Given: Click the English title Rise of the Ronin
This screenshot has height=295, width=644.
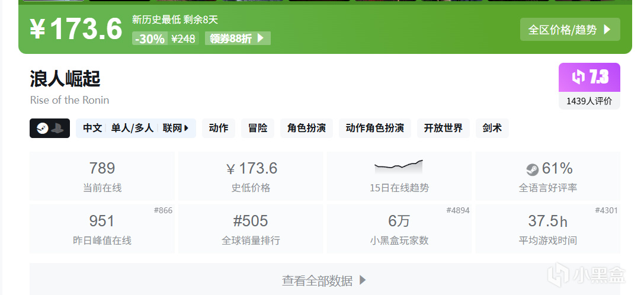Looking at the screenshot, I should [x=70, y=100].
